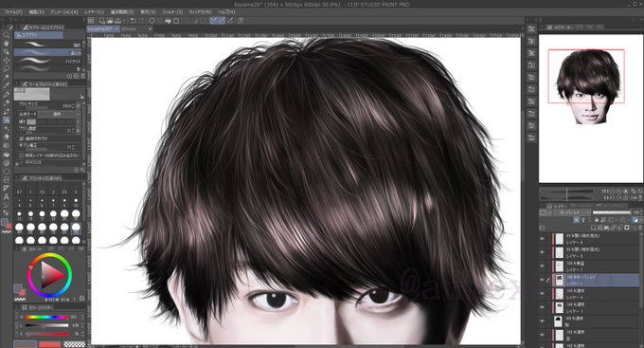The image size is (644, 348).
Task: Adjust the layer opacity slider
Action: click(x=611, y=212)
